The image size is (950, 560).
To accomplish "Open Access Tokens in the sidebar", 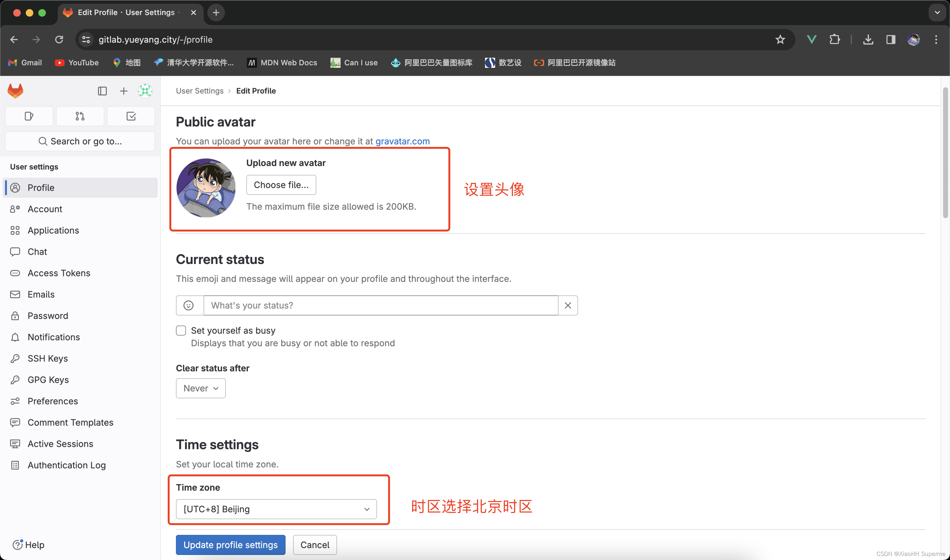I will [58, 273].
